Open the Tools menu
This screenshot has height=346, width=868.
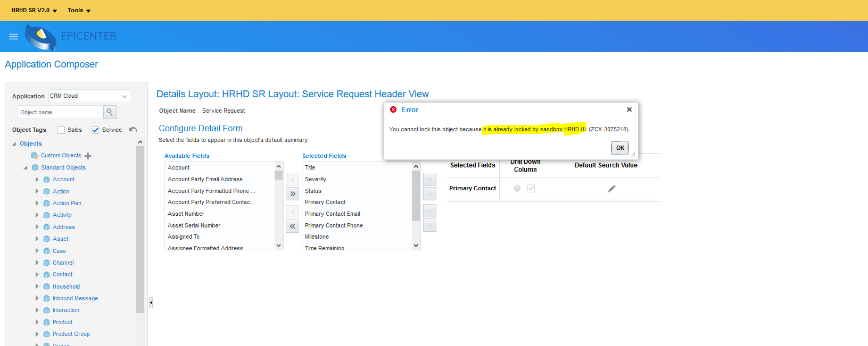79,10
